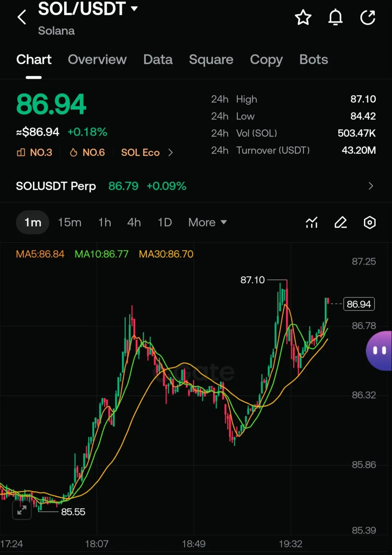Tap the 24h Turnover value 43.20M
Image resolution: width=392 pixels, height=555 pixels.
pos(359,150)
